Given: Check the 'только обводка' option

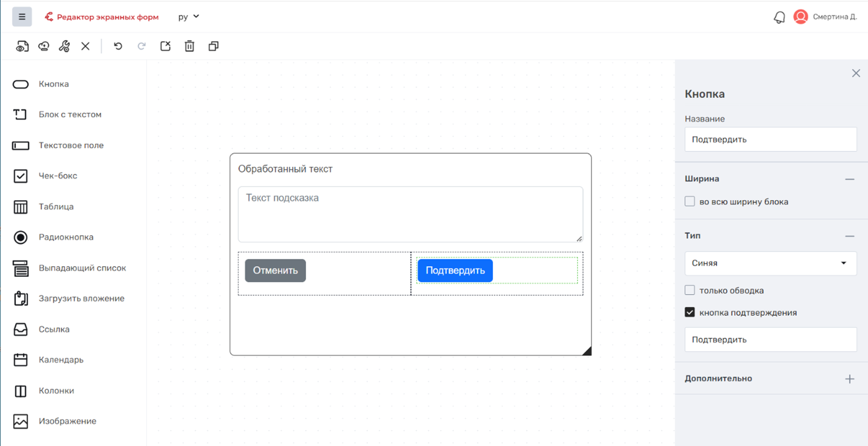Looking at the screenshot, I should pos(690,290).
